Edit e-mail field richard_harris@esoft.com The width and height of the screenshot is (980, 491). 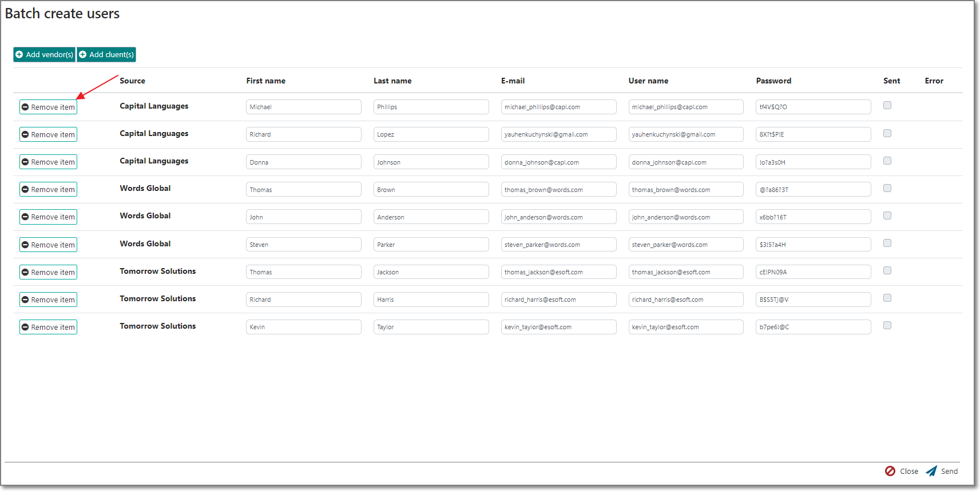(559, 300)
